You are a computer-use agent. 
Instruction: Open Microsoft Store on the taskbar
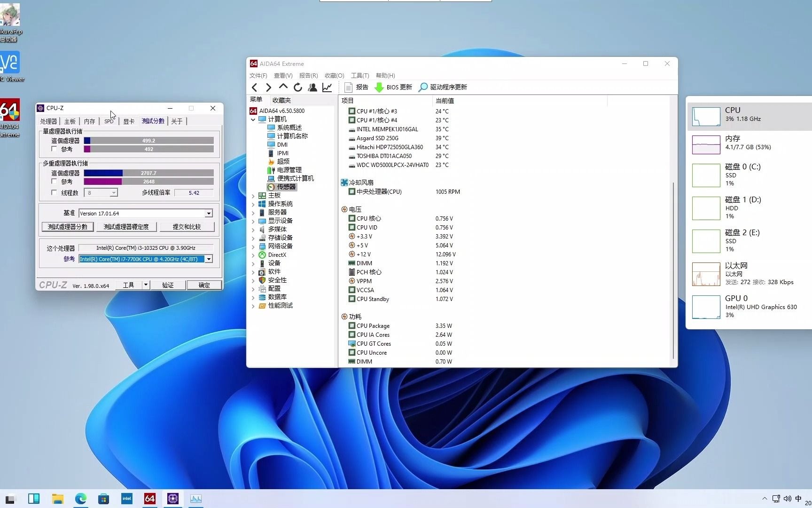(104, 499)
